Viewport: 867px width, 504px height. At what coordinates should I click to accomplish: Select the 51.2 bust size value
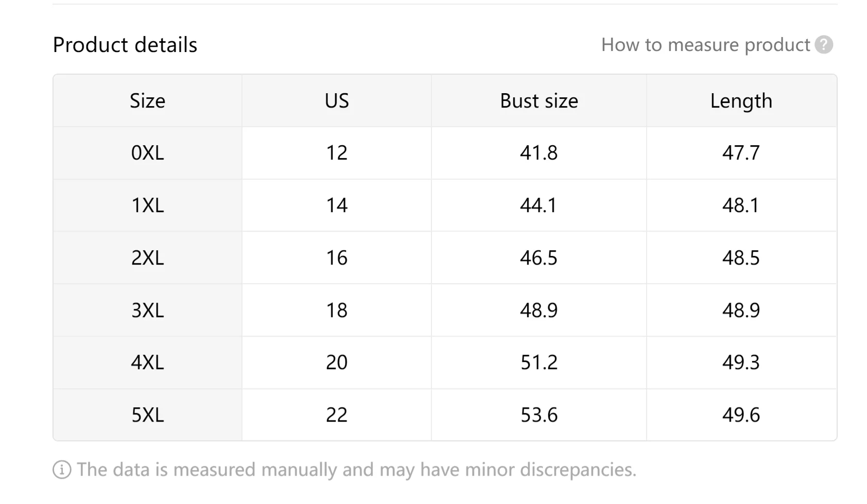(539, 362)
